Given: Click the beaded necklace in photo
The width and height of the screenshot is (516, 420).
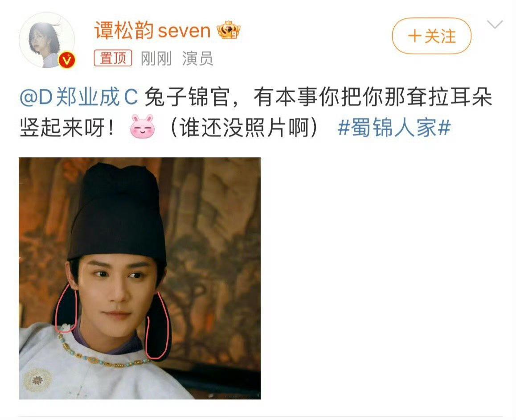Looking at the screenshot, I should [102, 354].
